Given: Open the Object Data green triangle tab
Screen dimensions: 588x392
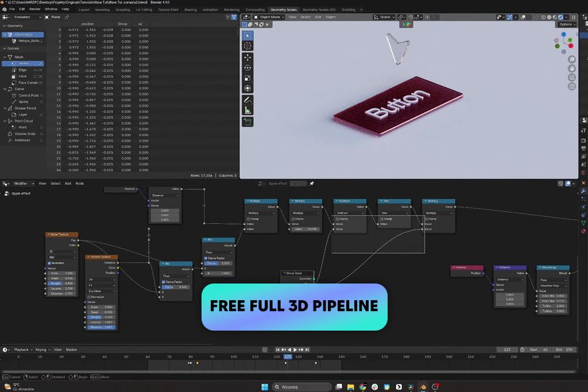Looking at the screenshot, I should pos(583,223).
